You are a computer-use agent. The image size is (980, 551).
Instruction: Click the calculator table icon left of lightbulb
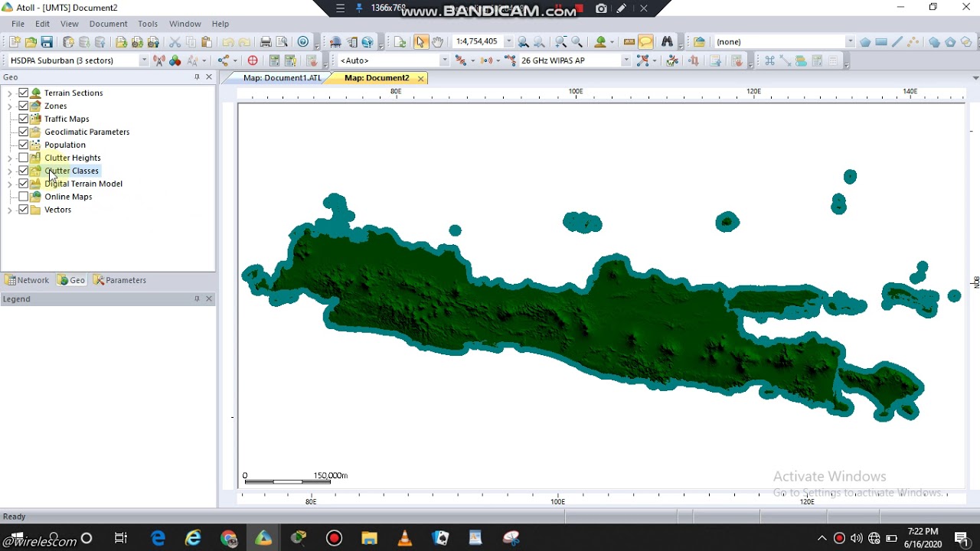(x=274, y=60)
